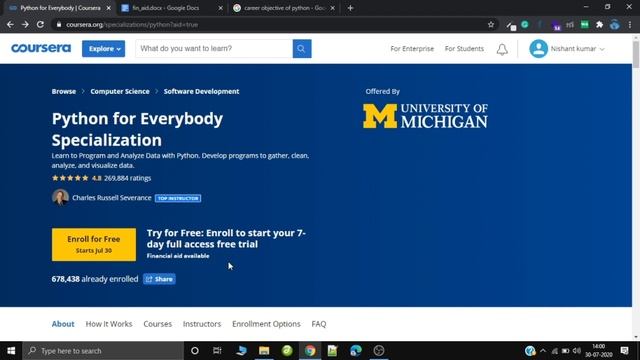This screenshot has height=360, width=640.
Task: Open Charles Russell Severance instructor link
Action: [112, 198]
